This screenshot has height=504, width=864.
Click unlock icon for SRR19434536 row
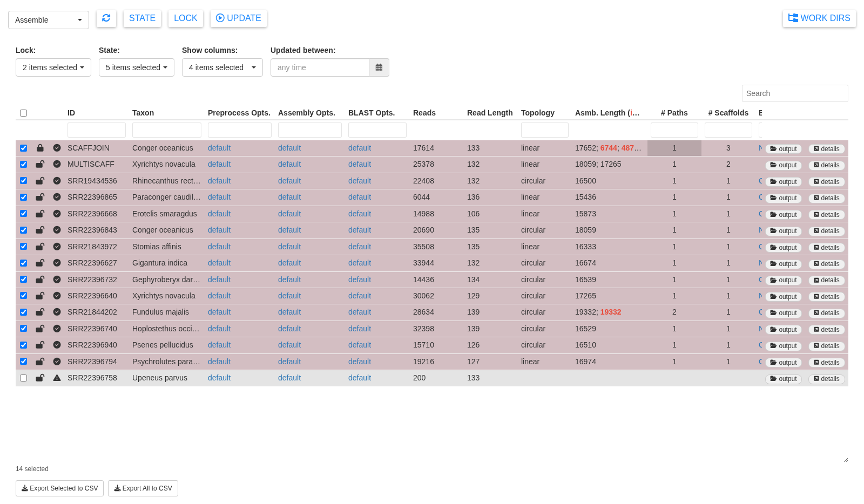click(x=40, y=181)
